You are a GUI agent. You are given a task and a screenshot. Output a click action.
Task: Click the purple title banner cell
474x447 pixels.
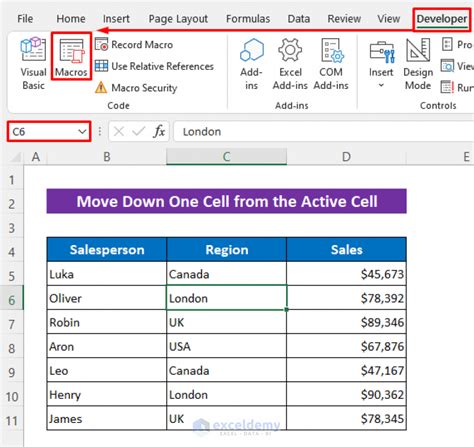point(227,201)
